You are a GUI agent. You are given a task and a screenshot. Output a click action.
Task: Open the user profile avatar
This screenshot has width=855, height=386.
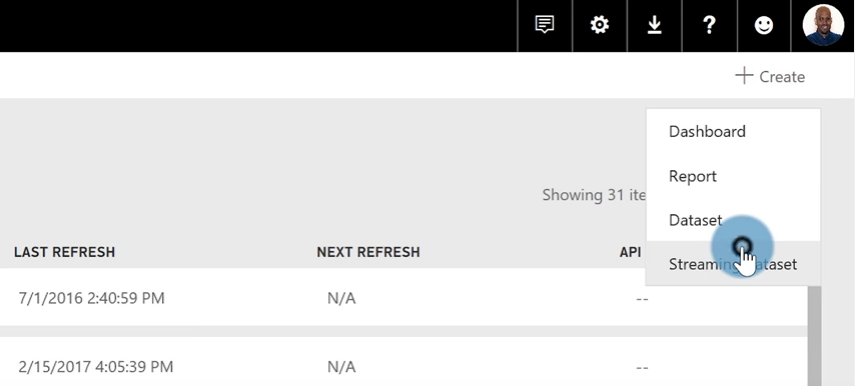click(x=823, y=25)
